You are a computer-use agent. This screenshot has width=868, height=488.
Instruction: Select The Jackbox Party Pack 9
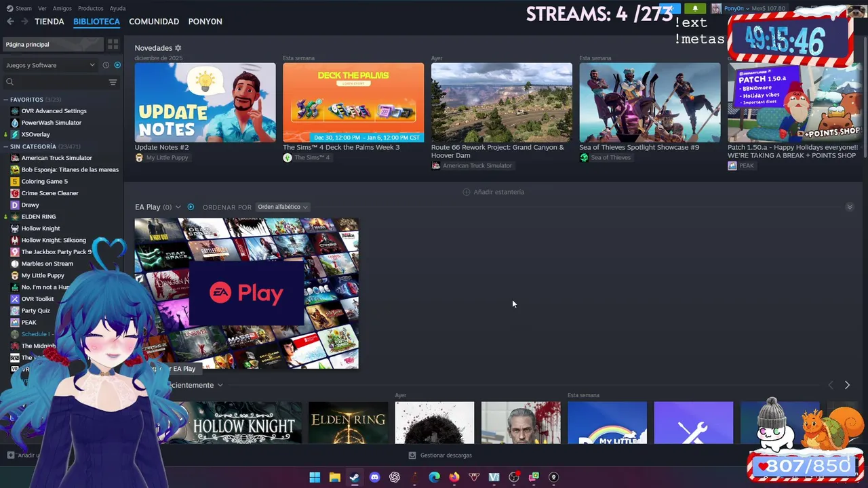[x=56, y=252]
